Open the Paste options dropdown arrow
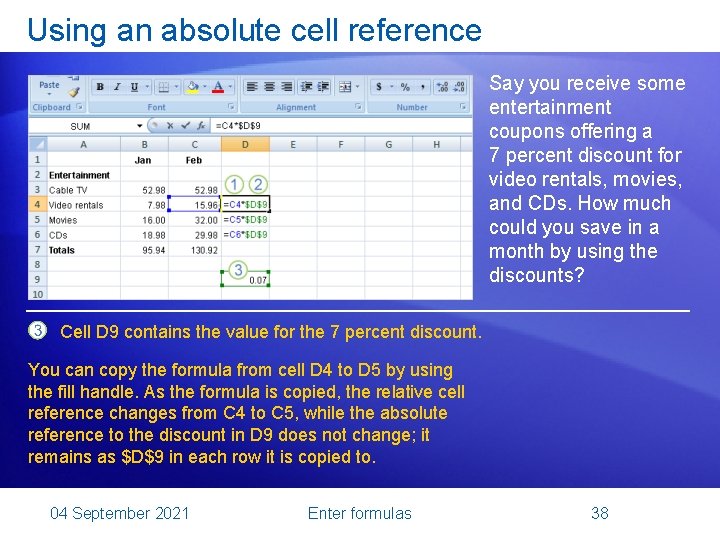Image resolution: width=720 pixels, height=540 pixels. pyautogui.click(x=49, y=94)
